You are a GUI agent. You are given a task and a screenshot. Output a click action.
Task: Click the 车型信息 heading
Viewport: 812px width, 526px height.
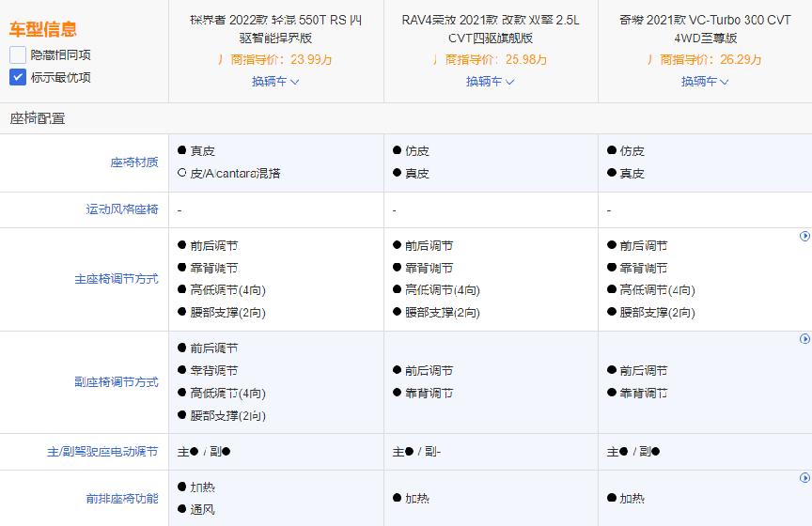click(x=43, y=29)
